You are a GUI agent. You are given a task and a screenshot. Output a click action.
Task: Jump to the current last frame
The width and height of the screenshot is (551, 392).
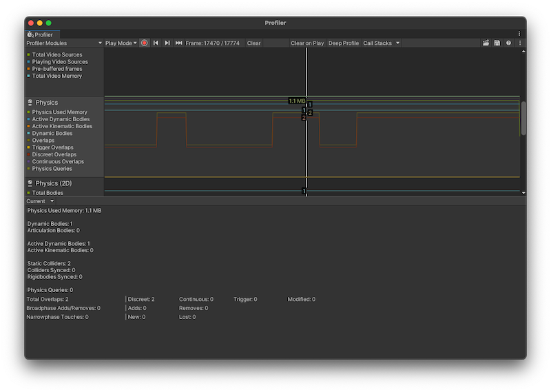pyautogui.click(x=178, y=43)
